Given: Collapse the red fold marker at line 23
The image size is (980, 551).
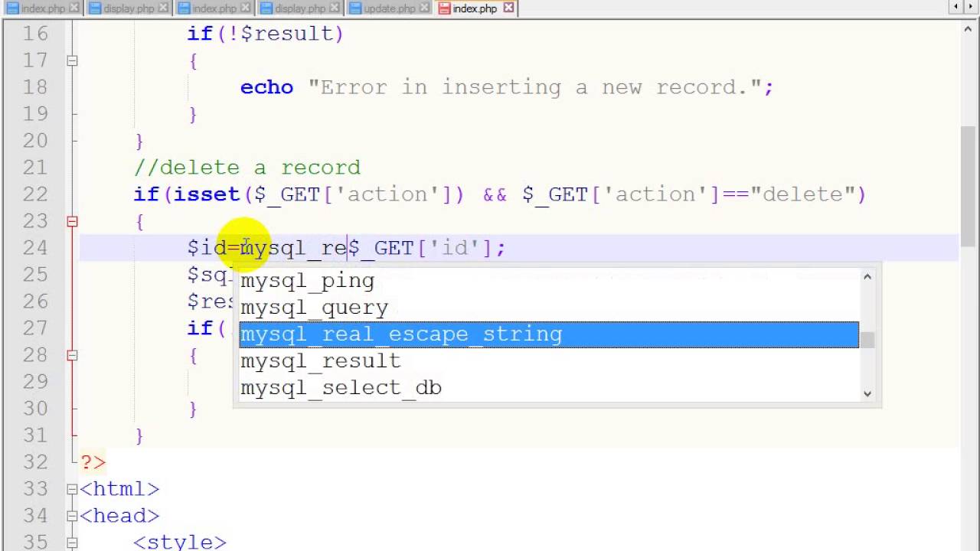Looking at the screenshot, I should click(x=72, y=221).
